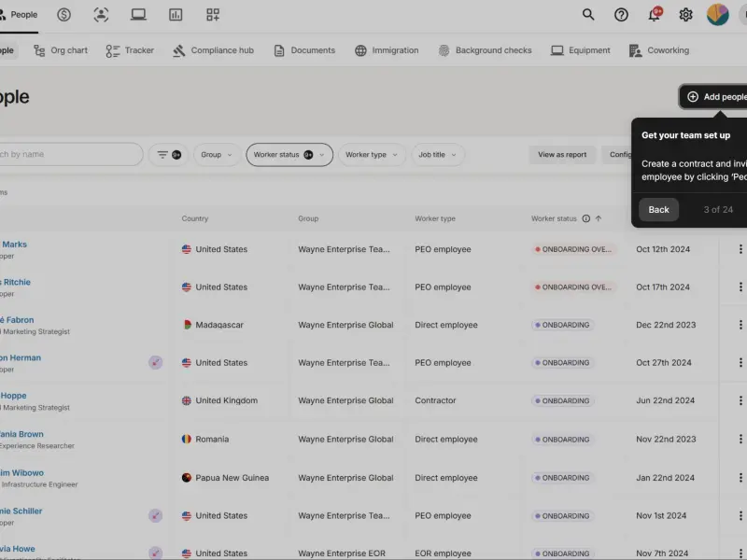Expand the Worker type filter dropdown
This screenshot has width=747, height=560.
(x=372, y=155)
